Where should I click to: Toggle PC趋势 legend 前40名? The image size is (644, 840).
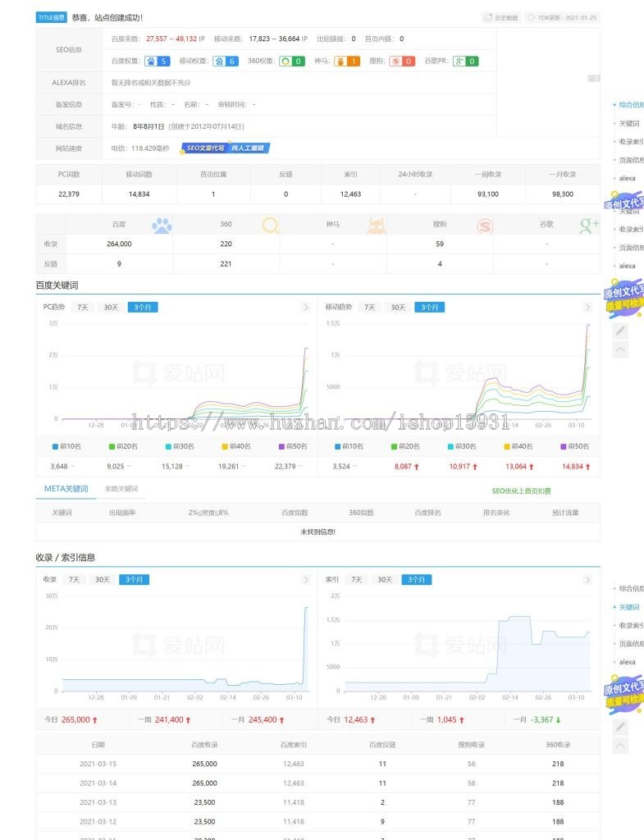coord(236,446)
